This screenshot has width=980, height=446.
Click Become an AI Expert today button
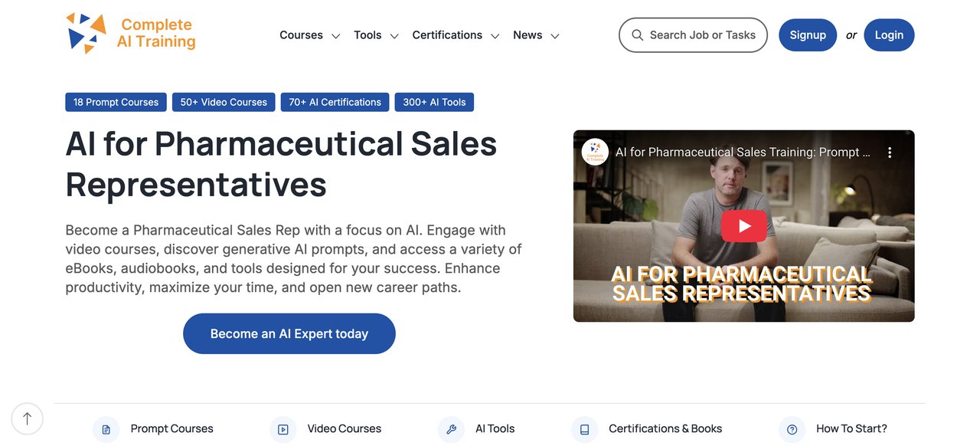click(x=289, y=333)
